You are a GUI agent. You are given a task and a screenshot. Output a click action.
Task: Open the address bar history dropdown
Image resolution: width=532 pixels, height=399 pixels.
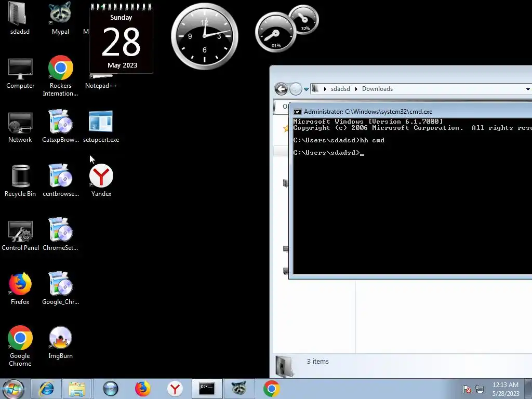[528, 89]
